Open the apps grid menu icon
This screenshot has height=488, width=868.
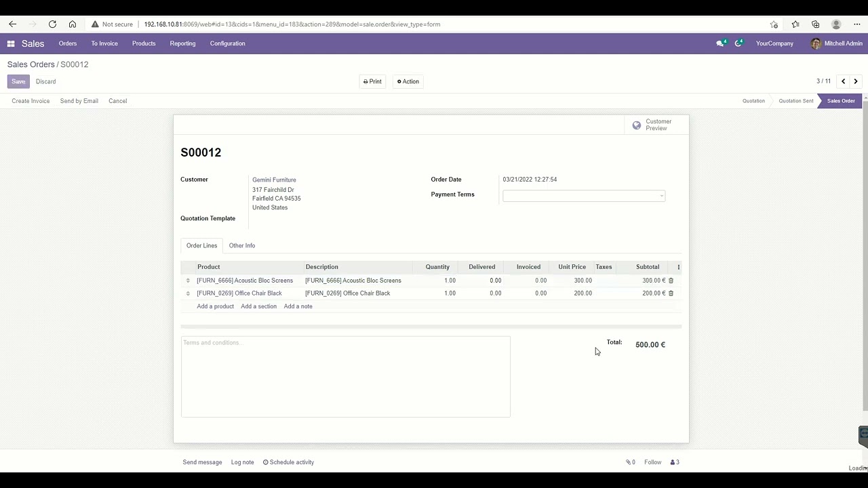[11, 43]
